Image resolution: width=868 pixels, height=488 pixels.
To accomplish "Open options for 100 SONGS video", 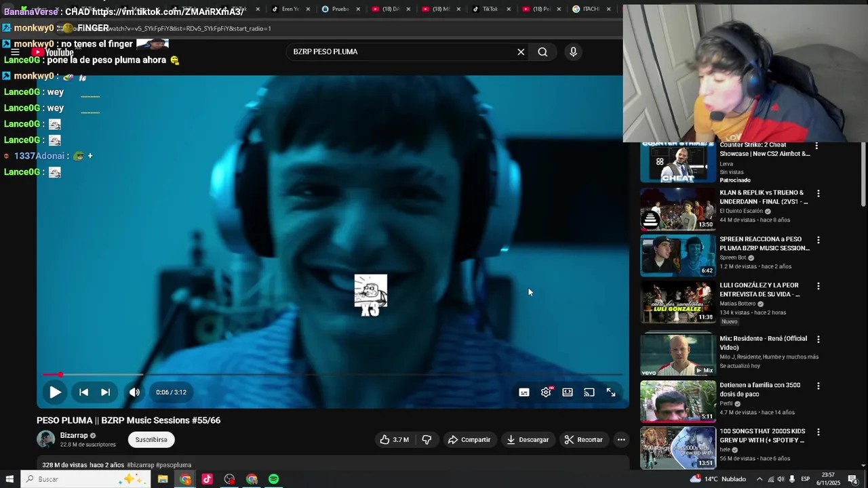I will (x=818, y=432).
